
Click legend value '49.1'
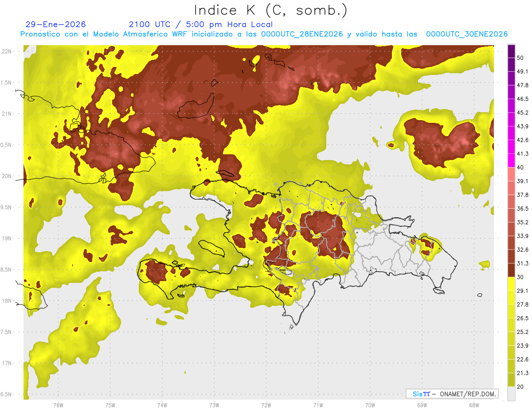point(523,71)
